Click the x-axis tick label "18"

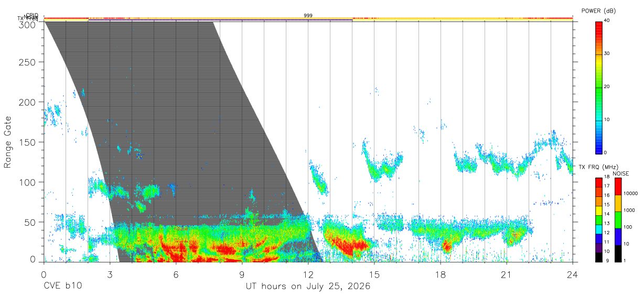[441, 274]
